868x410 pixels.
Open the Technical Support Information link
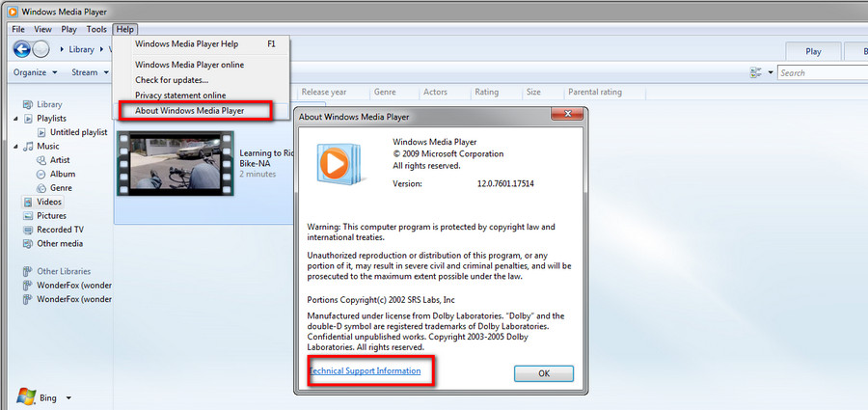365,370
